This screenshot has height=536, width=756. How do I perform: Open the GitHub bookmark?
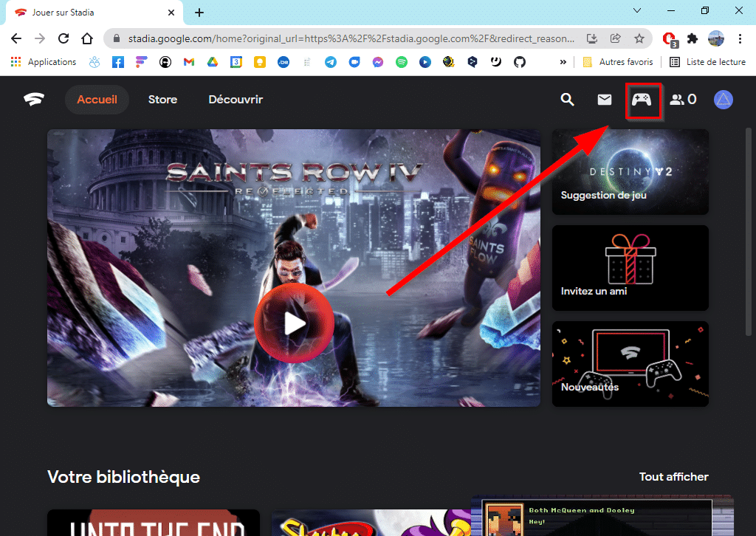520,62
